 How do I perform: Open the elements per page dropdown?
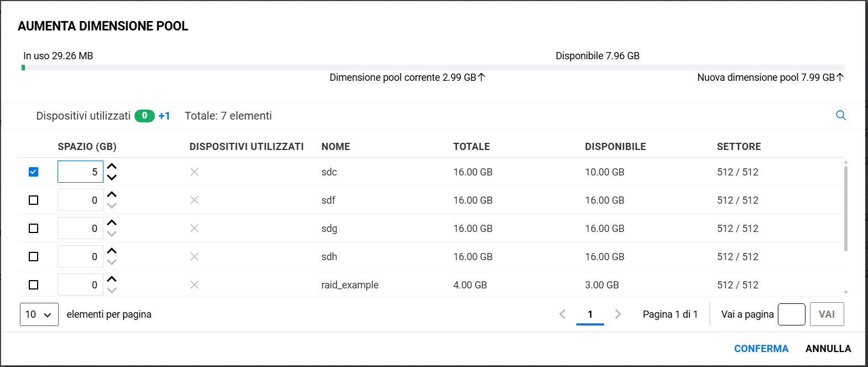[x=39, y=314]
